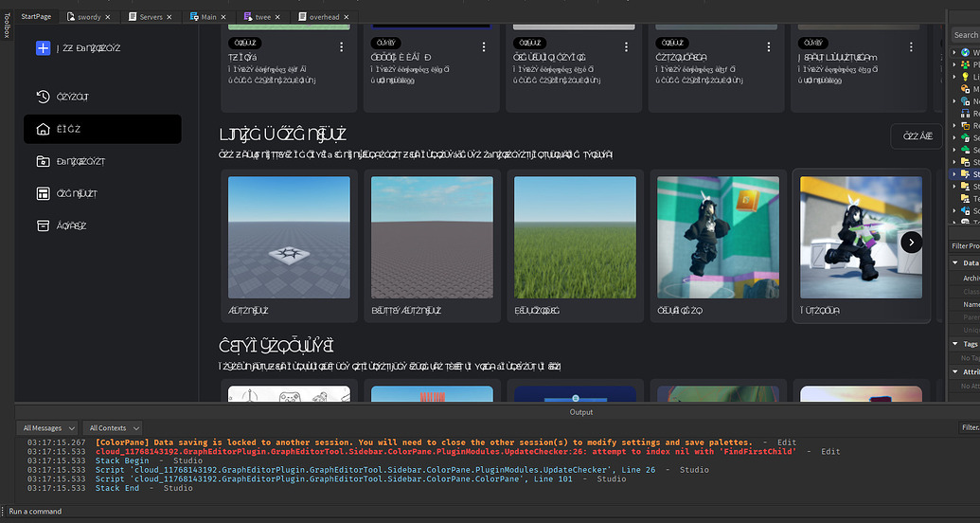
Task: Select the SoundService speaker icon in Explorer
Action: [966, 211]
